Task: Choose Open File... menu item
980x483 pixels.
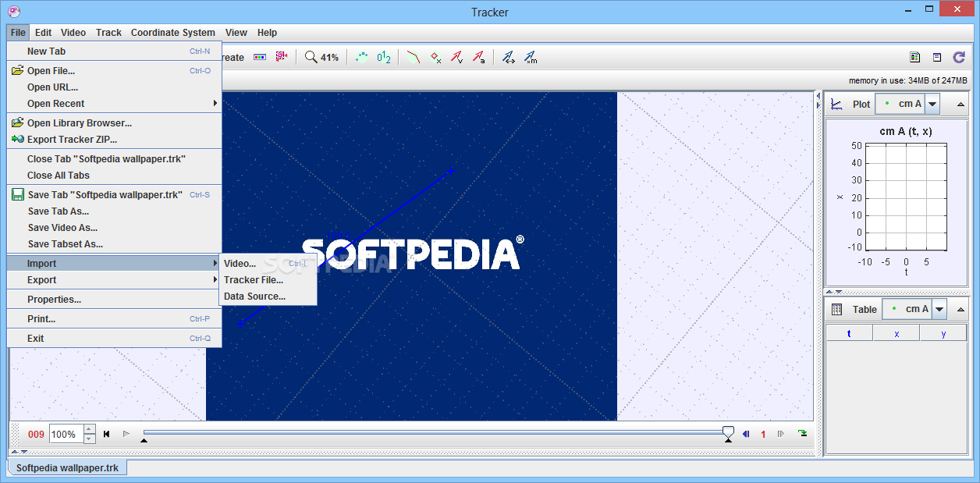Action: tap(115, 70)
